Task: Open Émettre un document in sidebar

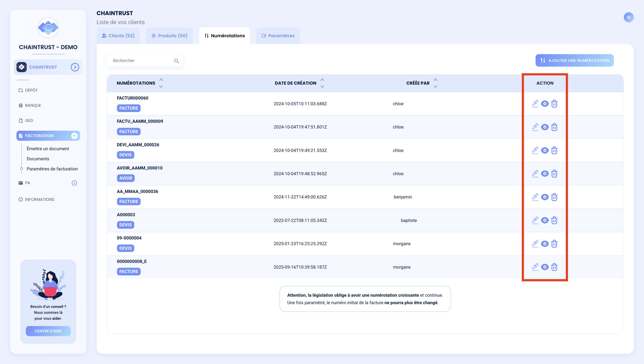Action: point(48,149)
